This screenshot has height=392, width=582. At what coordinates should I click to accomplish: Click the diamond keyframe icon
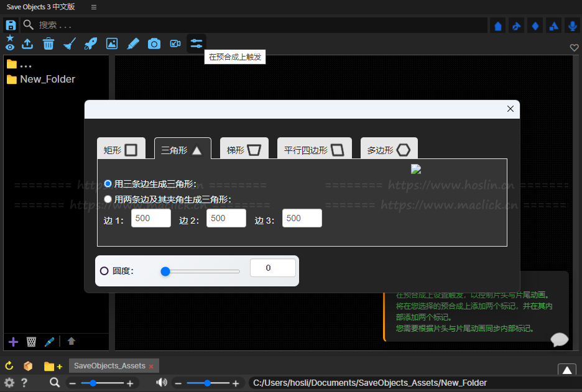(x=535, y=26)
